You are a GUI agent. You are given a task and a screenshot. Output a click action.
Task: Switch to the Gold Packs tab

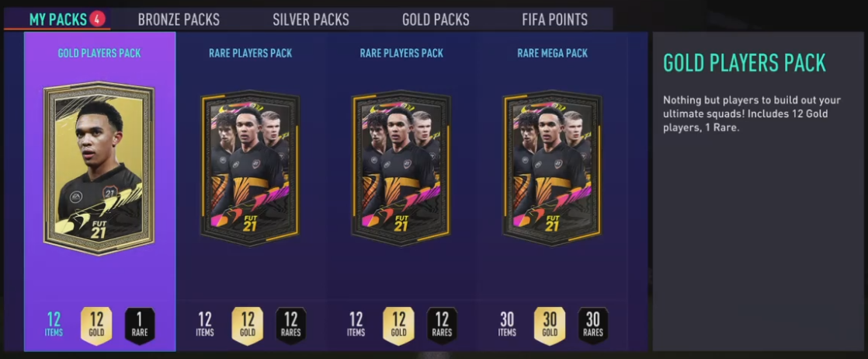[436, 20]
